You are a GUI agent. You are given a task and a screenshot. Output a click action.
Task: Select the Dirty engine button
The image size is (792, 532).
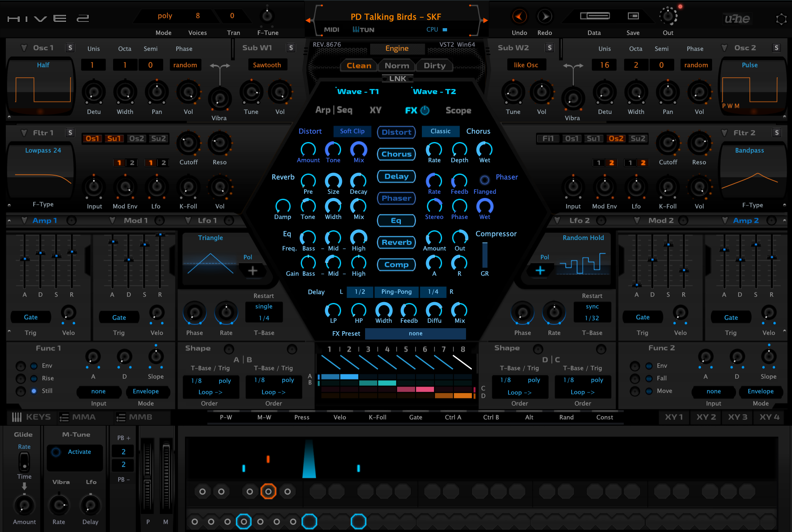point(434,66)
